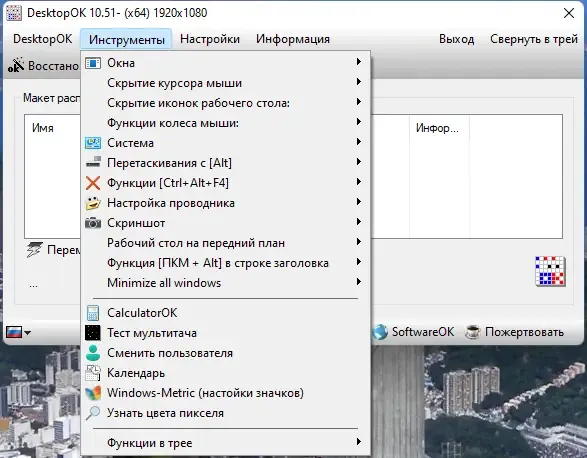
Task: Expand the Скриншот submenu arrow
Action: coord(359,221)
